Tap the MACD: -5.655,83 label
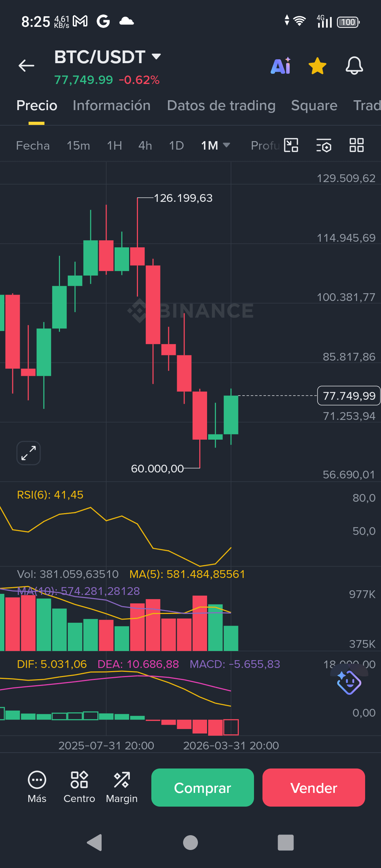381x868 pixels. pos(235,664)
